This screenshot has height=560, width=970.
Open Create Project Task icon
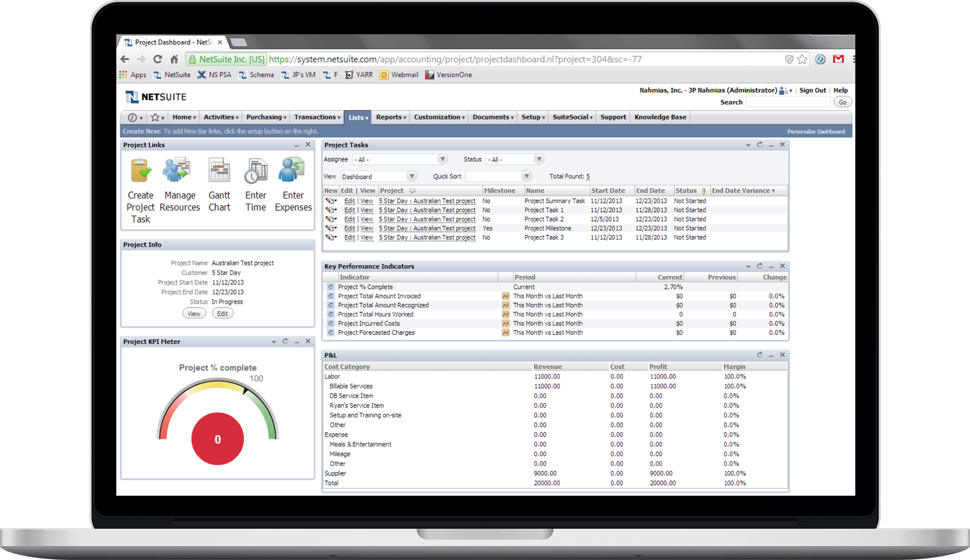141,171
